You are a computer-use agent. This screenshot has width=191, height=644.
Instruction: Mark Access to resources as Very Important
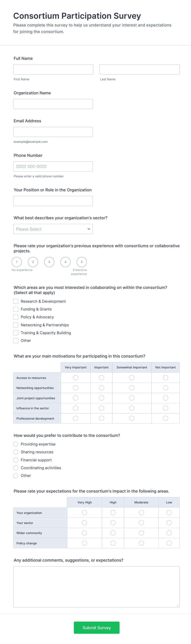[x=76, y=378]
